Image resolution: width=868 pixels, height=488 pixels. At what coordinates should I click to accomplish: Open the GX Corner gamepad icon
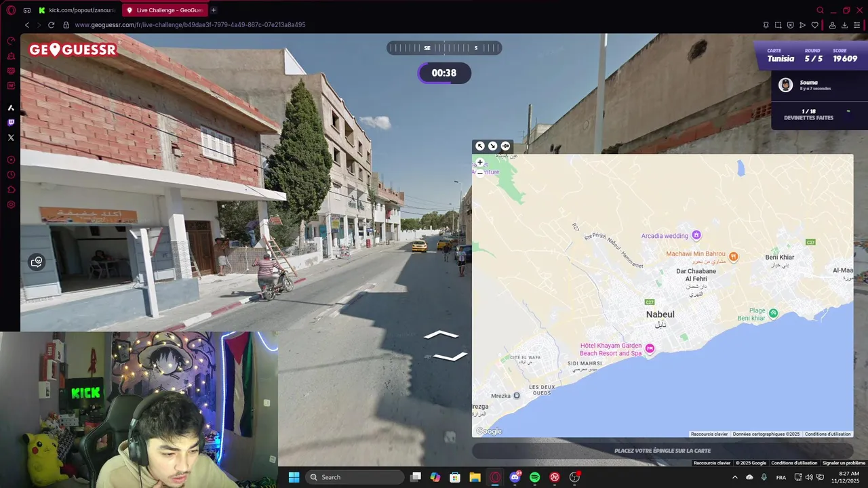click(x=27, y=10)
